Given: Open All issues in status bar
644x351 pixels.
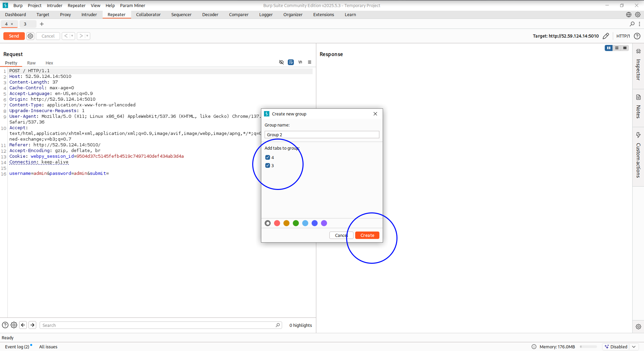Looking at the screenshot, I should [x=48, y=347].
